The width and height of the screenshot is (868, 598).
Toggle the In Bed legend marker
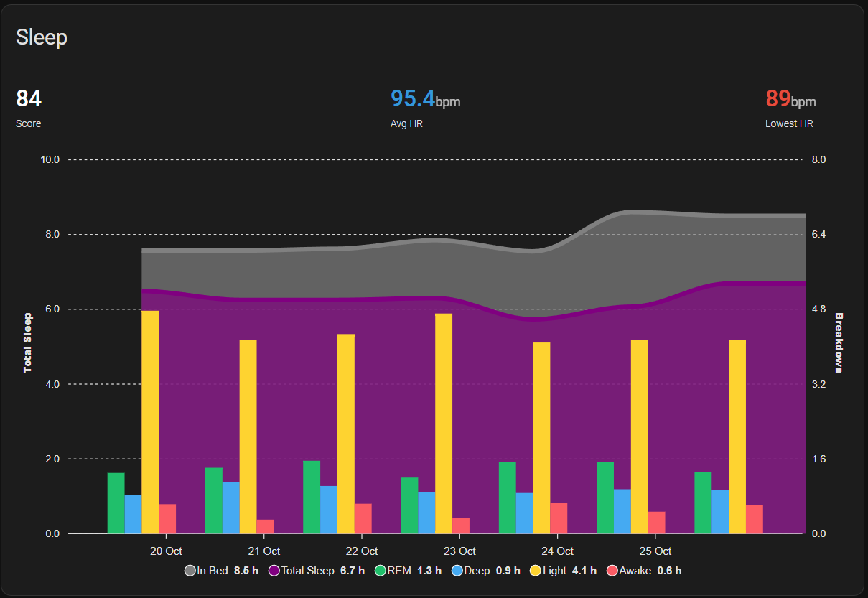click(190, 571)
